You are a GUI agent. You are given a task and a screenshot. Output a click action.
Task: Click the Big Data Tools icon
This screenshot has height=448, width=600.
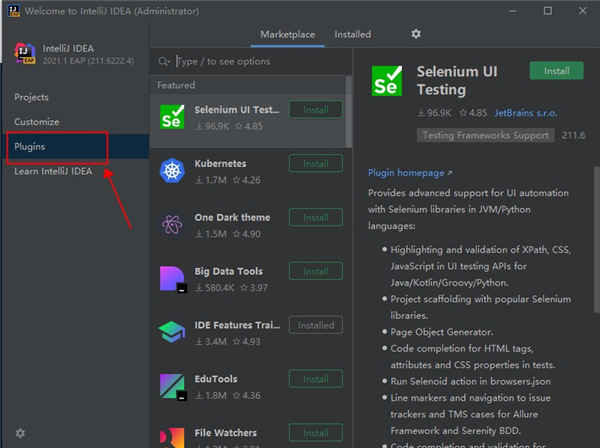(x=173, y=279)
